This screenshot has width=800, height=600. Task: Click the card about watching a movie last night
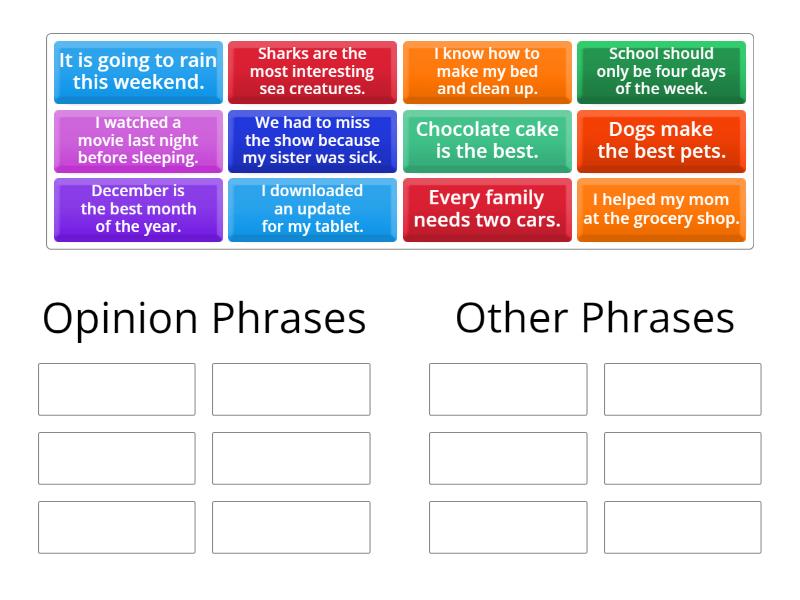(x=137, y=140)
